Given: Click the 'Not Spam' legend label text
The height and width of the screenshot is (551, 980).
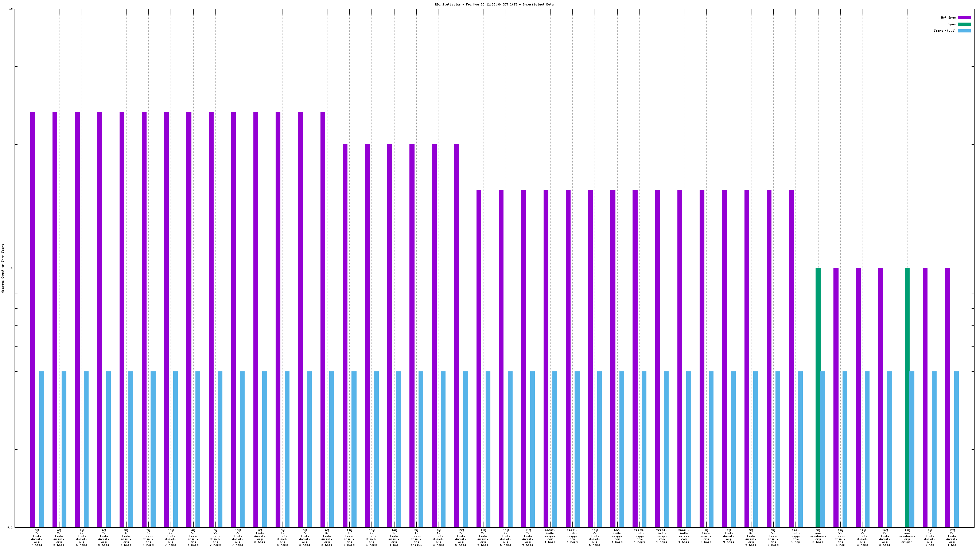Looking at the screenshot, I should (948, 17).
